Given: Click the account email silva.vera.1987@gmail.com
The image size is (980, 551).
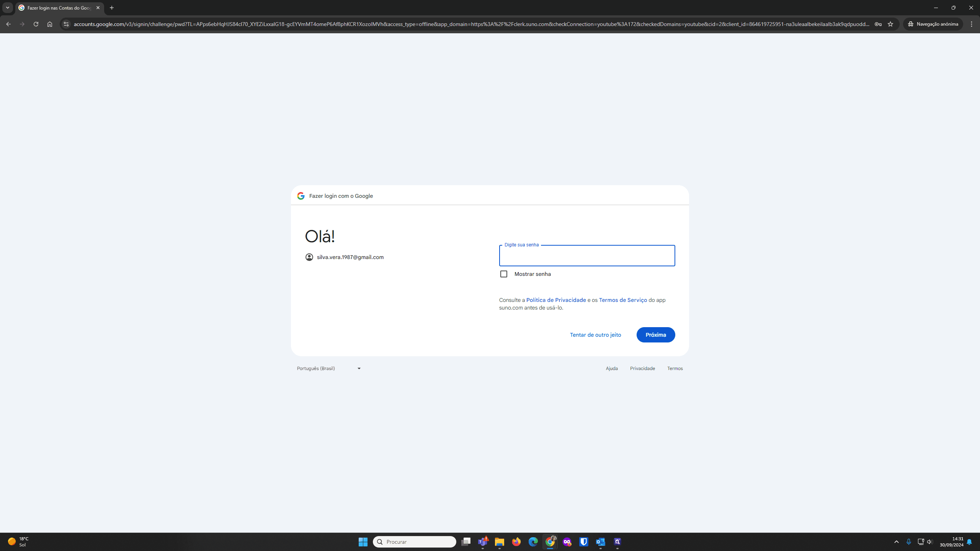Looking at the screenshot, I should point(350,257).
